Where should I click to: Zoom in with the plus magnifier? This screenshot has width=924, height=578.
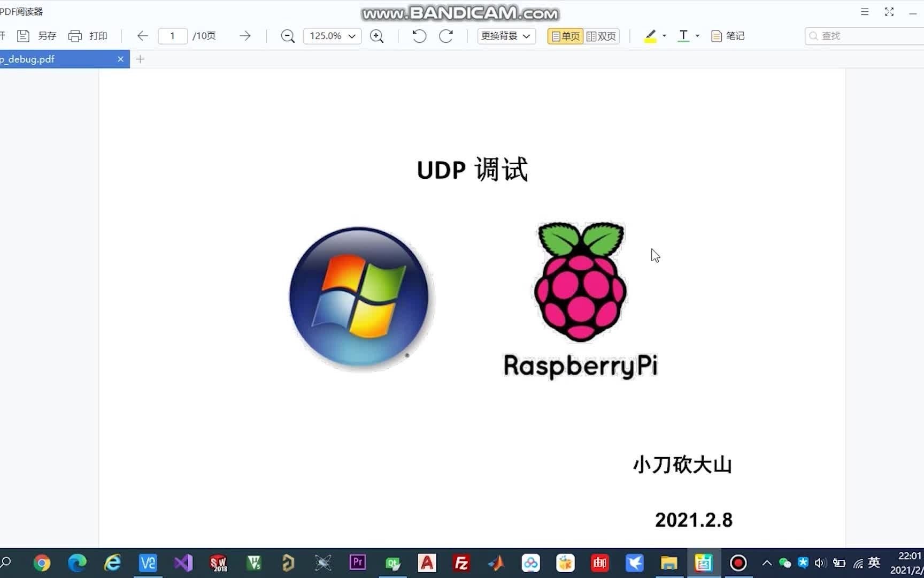376,36
